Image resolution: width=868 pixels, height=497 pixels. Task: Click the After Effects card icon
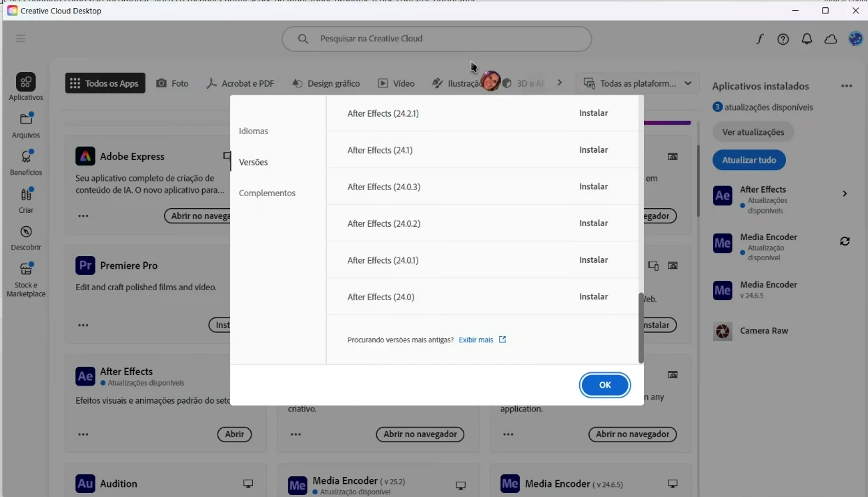[85, 376]
